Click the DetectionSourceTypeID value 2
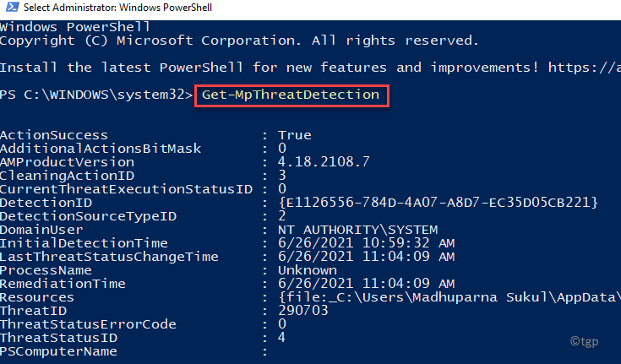The width and height of the screenshot is (621, 364). (x=282, y=216)
